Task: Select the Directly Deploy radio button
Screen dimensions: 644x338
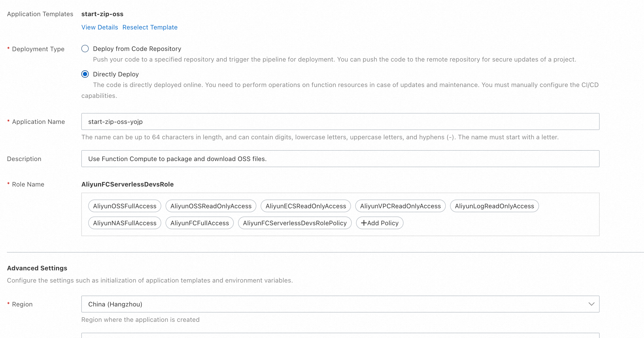Action: (85, 74)
